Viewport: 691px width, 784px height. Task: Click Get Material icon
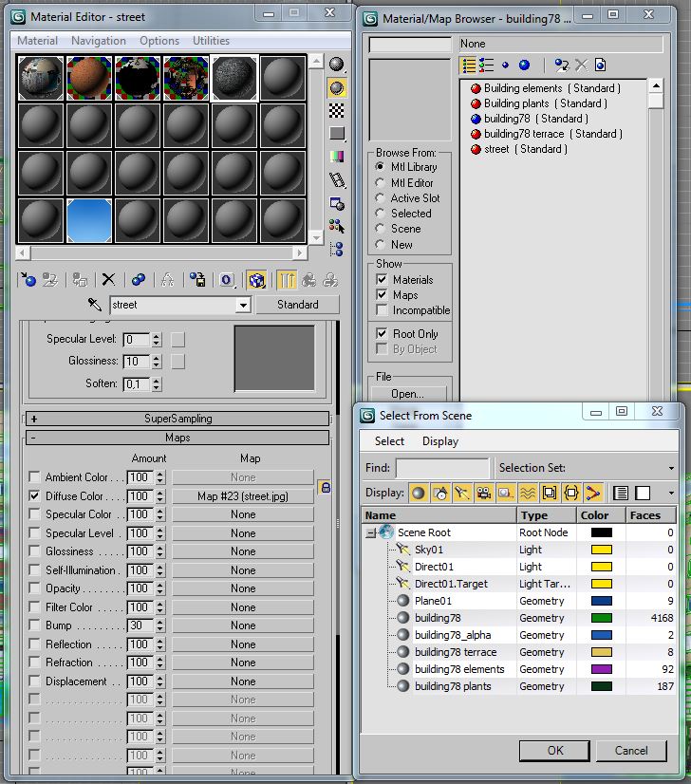(28, 279)
